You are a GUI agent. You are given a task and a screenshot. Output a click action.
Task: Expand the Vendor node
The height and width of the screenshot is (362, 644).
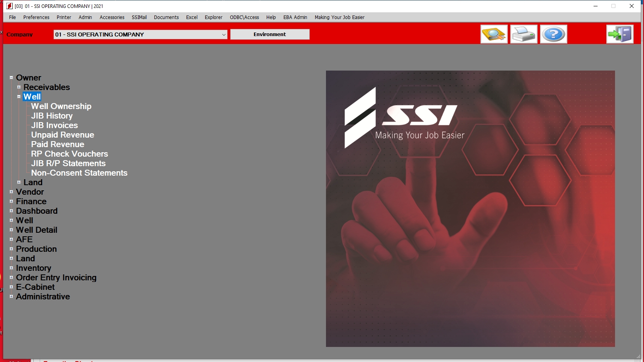11,192
